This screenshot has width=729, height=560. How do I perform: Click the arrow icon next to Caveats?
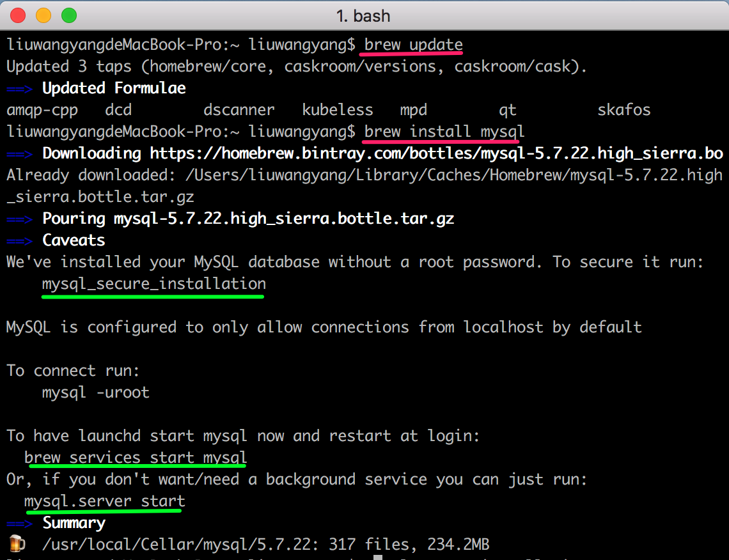pyautogui.click(x=19, y=240)
